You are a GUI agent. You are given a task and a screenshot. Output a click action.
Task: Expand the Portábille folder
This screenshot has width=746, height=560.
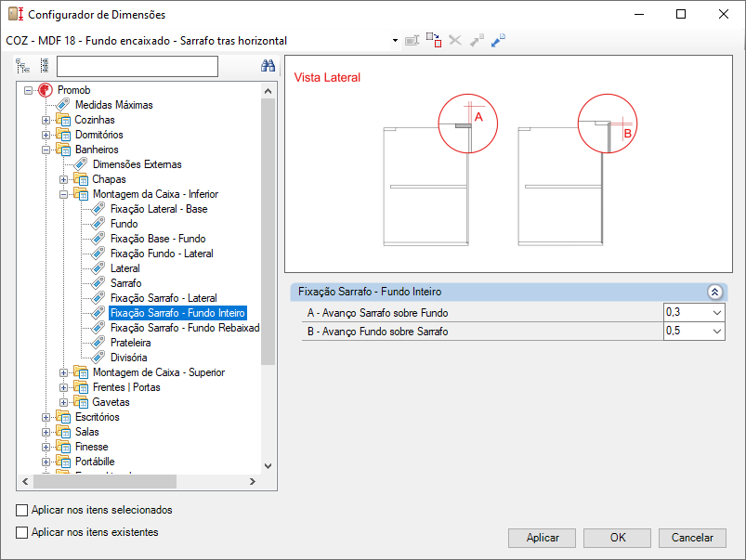(x=46, y=462)
